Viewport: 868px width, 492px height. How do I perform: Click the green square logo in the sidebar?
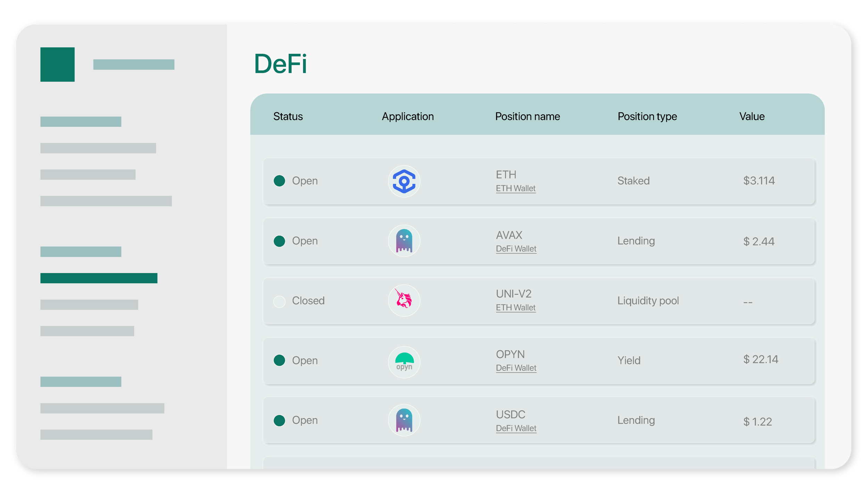coord(57,65)
